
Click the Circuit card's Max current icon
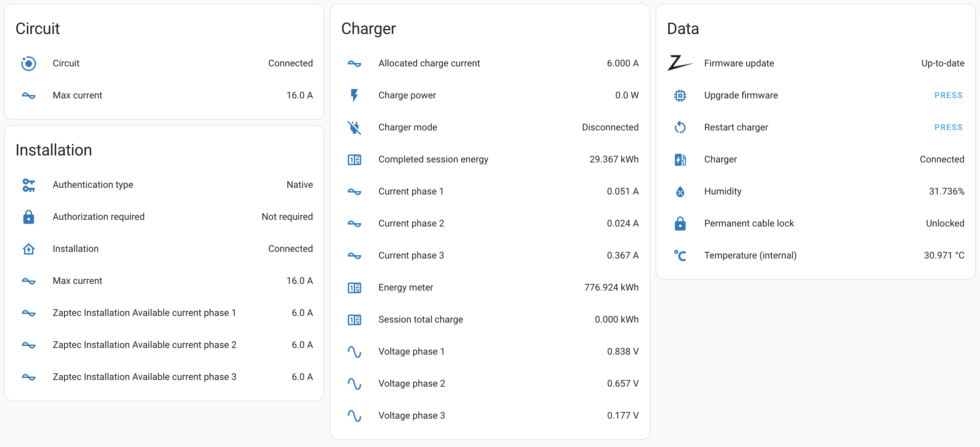tap(28, 95)
